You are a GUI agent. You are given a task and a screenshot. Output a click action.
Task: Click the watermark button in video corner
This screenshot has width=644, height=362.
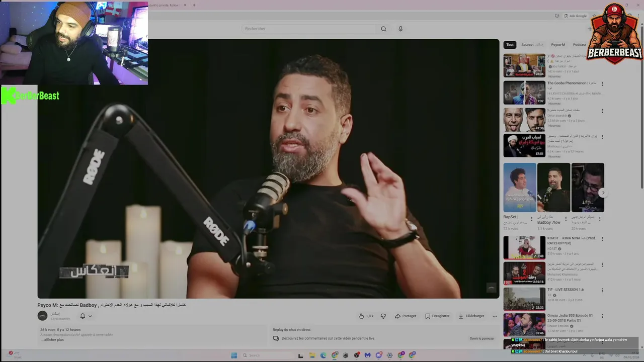[492, 288]
